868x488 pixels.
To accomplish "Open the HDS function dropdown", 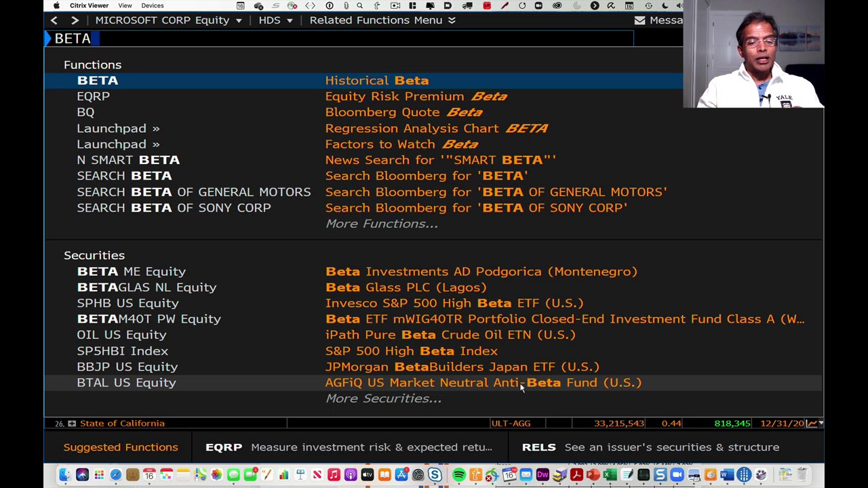I will click(x=275, y=20).
